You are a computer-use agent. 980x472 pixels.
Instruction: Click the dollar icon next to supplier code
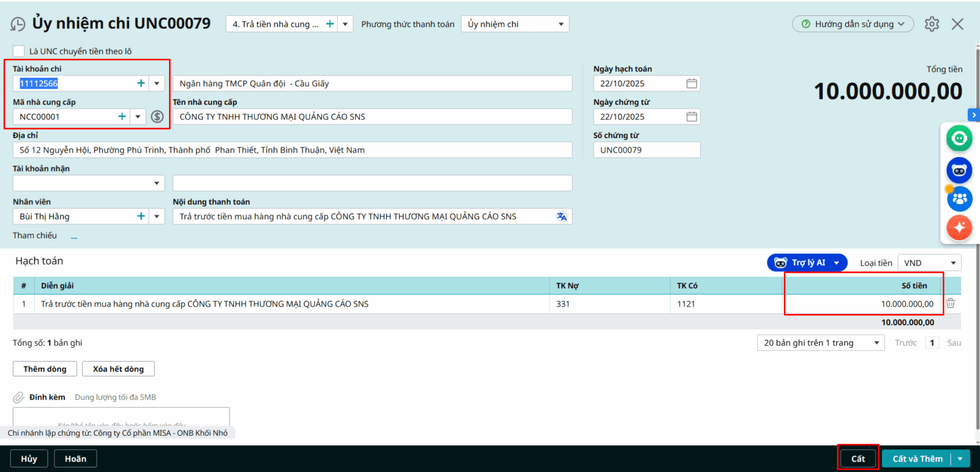point(157,116)
